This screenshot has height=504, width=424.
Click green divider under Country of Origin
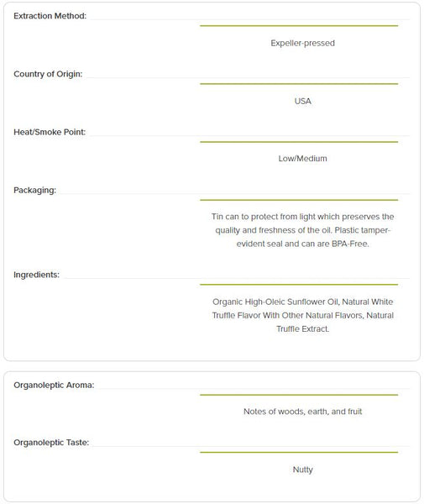pyautogui.click(x=299, y=84)
